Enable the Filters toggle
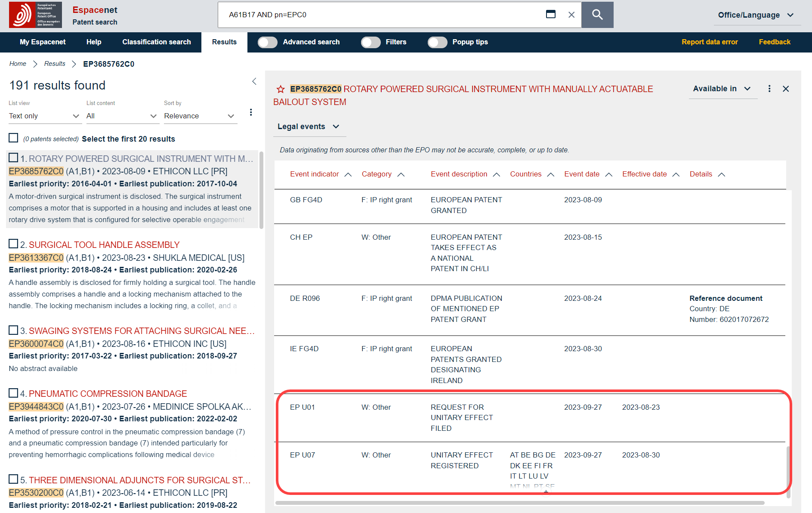812x513 pixels. [370, 42]
